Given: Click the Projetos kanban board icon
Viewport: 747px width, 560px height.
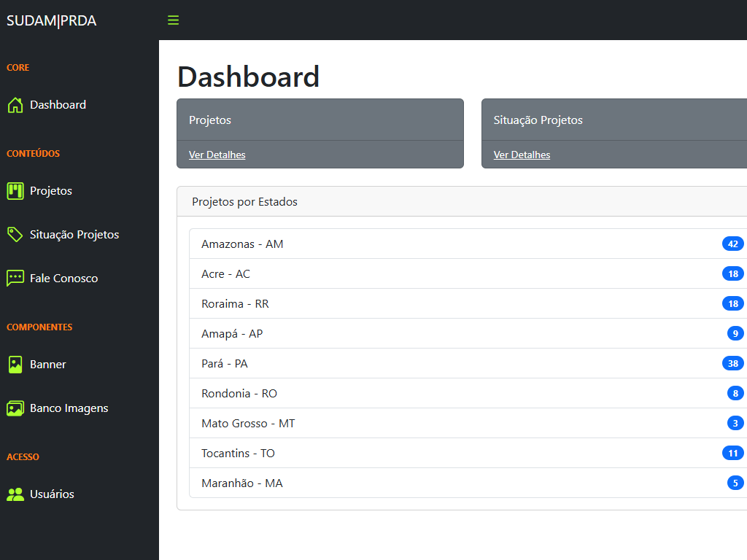Looking at the screenshot, I should point(15,191).
